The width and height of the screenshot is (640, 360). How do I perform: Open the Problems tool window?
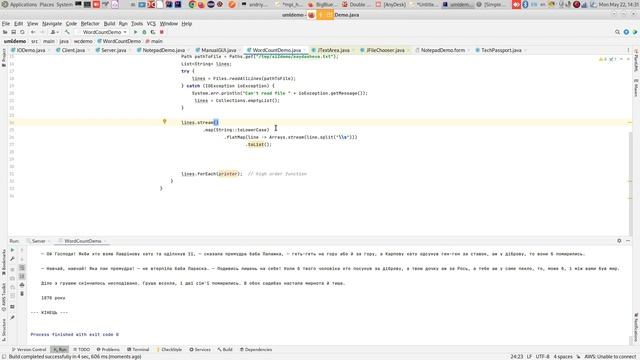click(x=108, y=349)
